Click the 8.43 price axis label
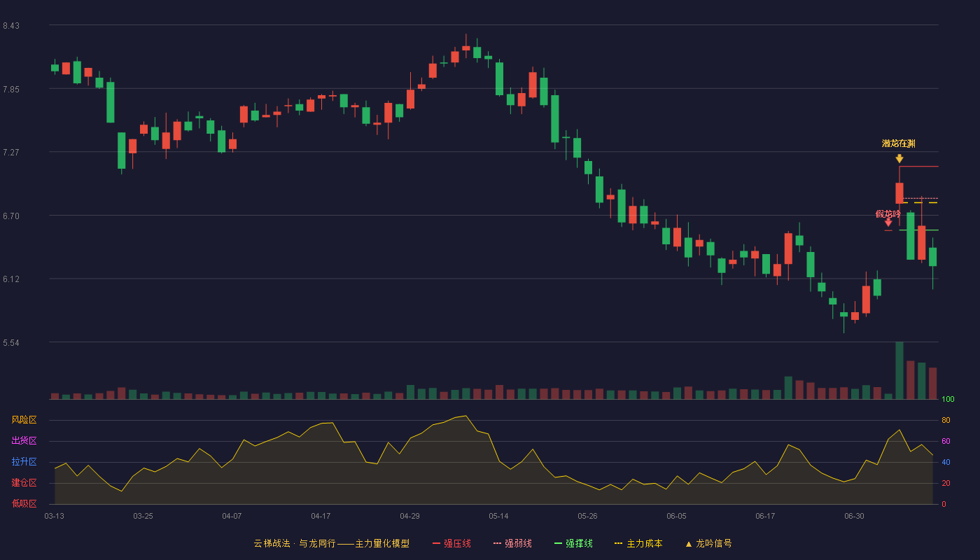 [x=11, y=26]
